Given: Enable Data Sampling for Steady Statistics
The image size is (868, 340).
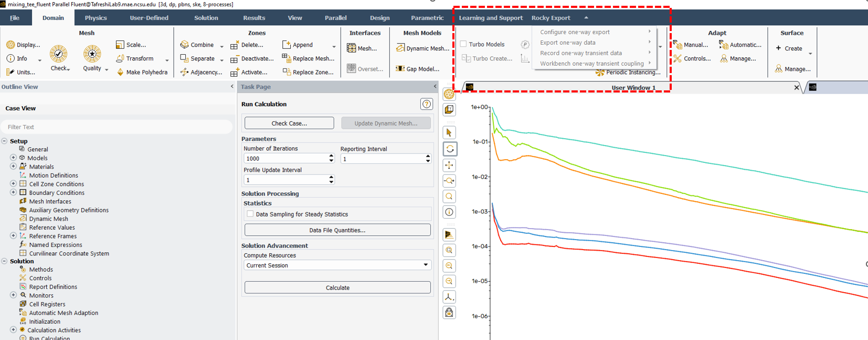Looking at the screenshot, I should [250, 214].
